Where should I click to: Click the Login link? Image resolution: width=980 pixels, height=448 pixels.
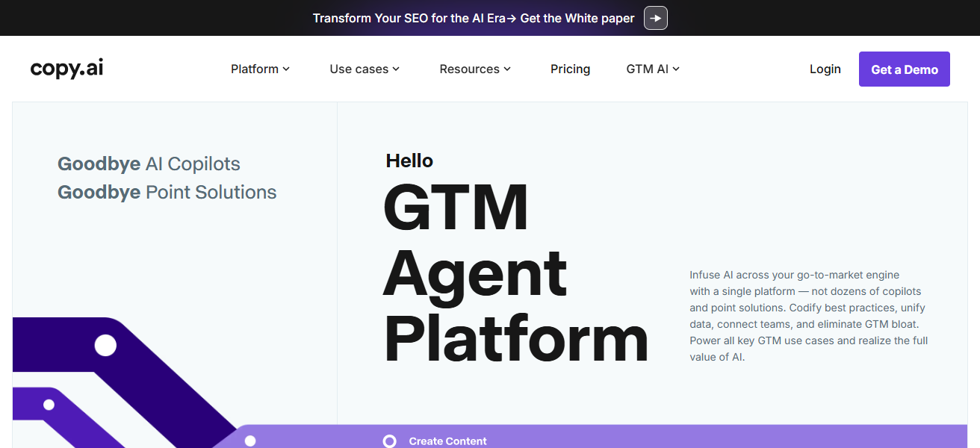(x=825, y=69)
